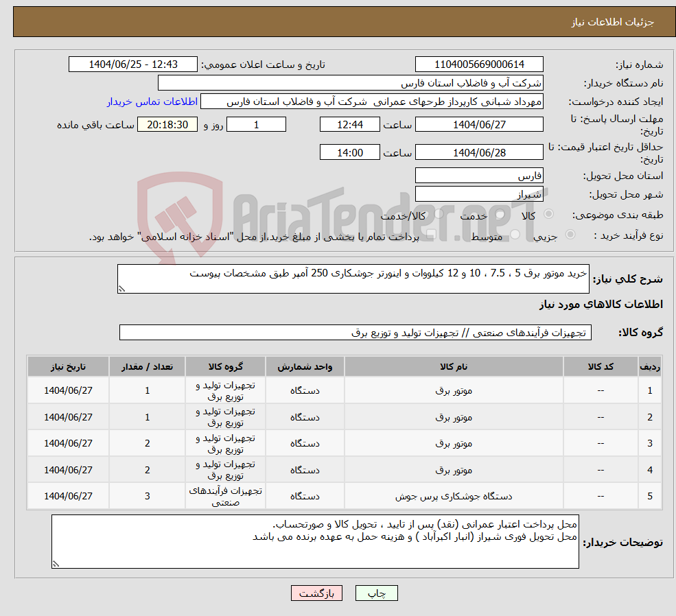The width and height of the screenshot is (676, 616).
Task: Click the توضیحات خریدار notes area
Action: 316,542
